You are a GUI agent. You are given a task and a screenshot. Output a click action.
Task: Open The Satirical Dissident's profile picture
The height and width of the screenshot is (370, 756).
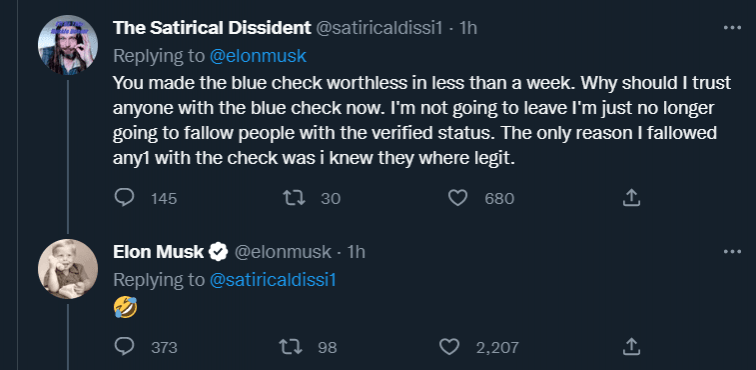coord(68,45)
